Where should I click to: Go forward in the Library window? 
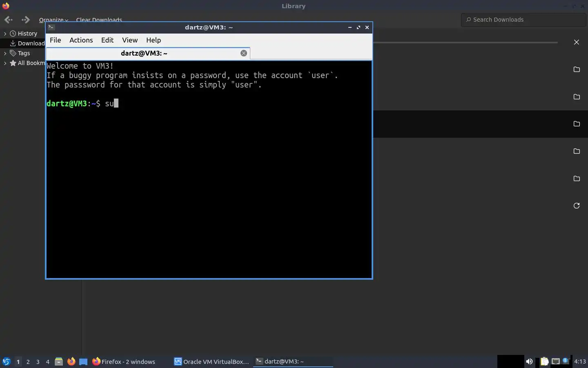(x=26, y=20)
